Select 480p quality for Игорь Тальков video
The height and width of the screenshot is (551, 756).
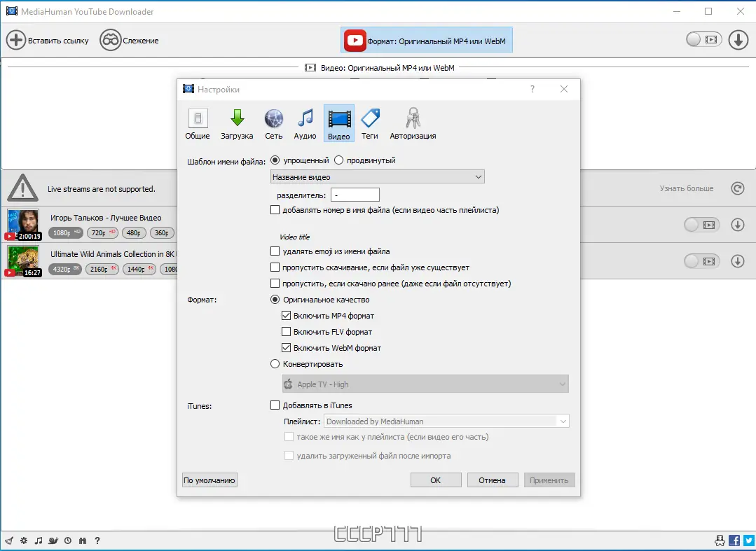pos(134,232)
